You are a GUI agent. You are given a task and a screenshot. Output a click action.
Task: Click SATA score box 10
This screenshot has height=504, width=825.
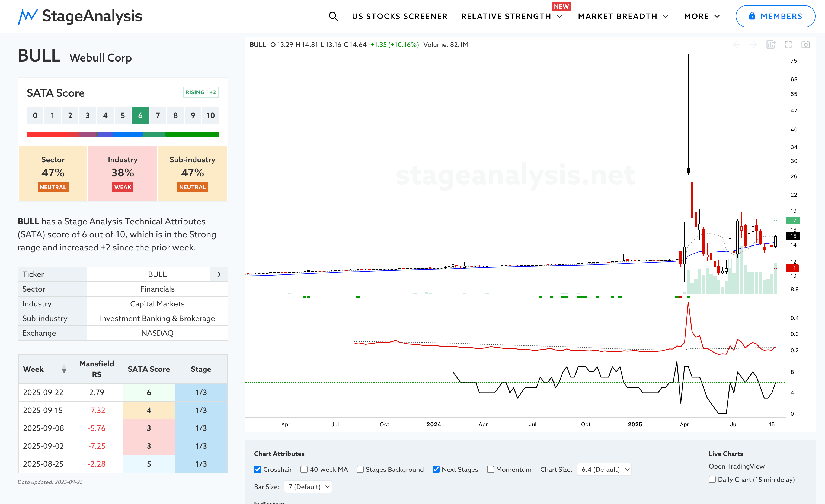(210, 115)
